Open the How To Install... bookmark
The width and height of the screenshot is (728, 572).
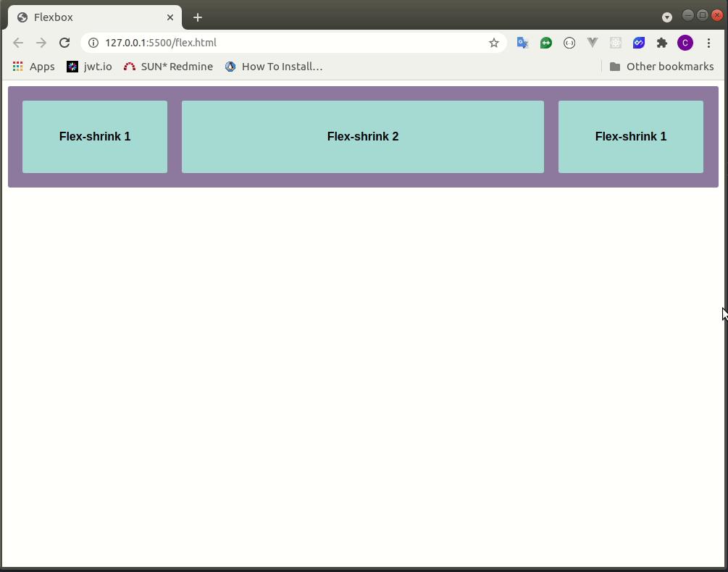274,67
